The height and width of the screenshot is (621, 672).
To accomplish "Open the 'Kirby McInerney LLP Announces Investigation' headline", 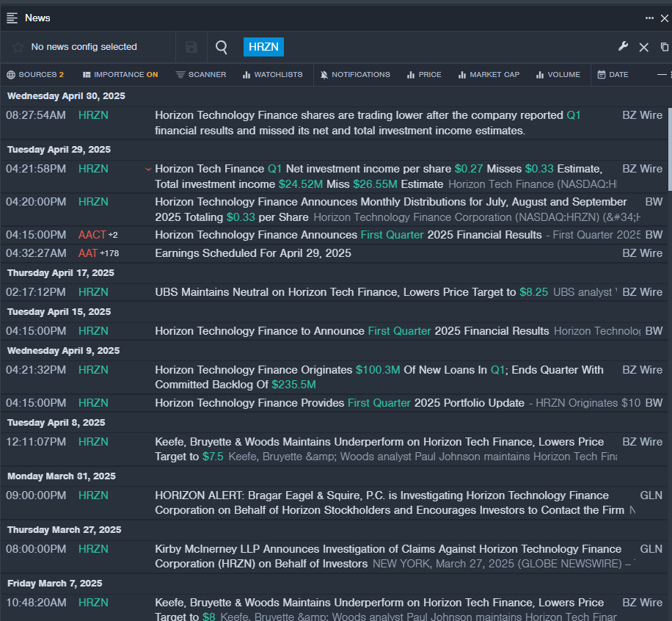I will [x=388, y=556].
